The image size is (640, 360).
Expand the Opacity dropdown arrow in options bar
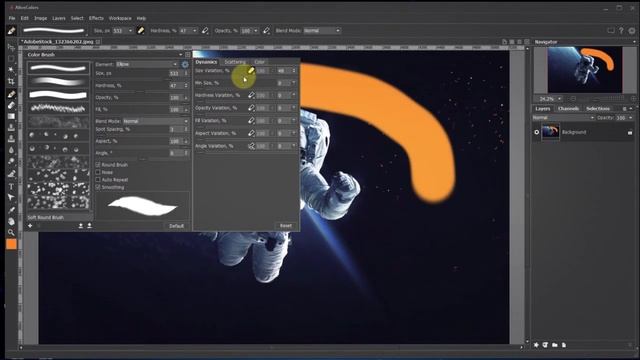click(256, 31)
